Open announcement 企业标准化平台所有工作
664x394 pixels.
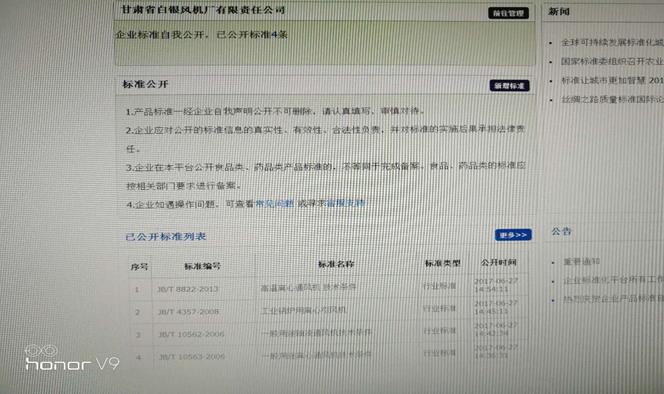coord(613,280)
